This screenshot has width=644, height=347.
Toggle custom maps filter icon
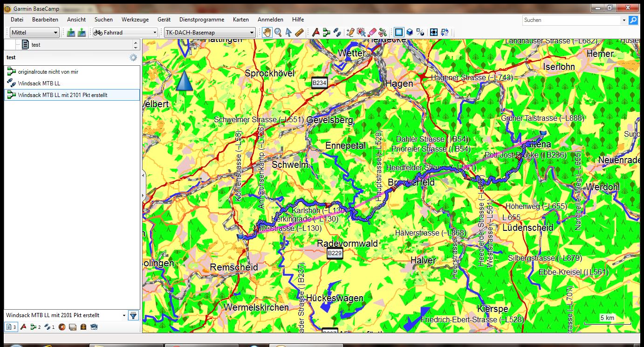tap(73, 327)
